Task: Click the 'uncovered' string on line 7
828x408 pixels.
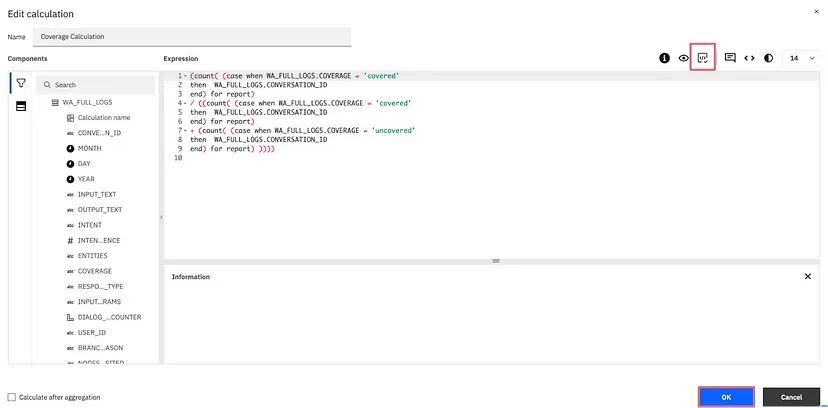Action: tap(394, 130)
